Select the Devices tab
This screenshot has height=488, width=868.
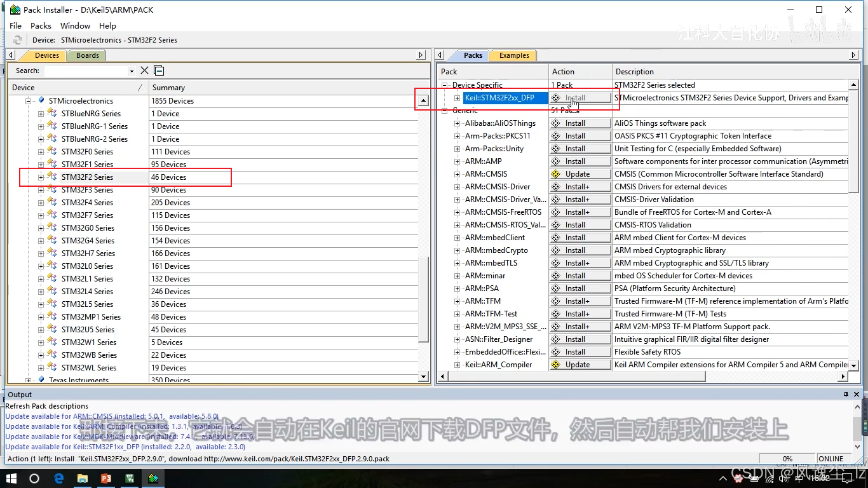click(x=46, y=55)
